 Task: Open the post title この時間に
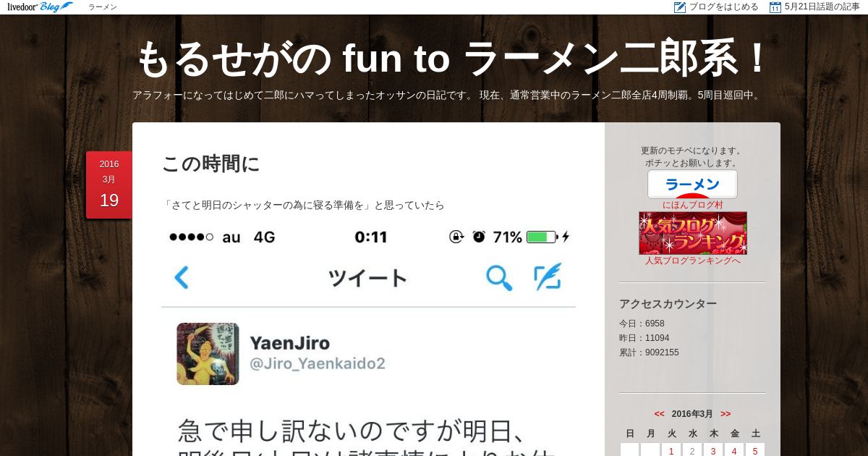(x=210, y=164)
